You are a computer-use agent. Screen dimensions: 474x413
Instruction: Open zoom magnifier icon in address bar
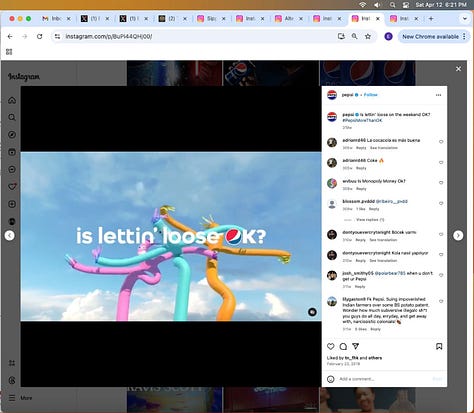point(354,36)
